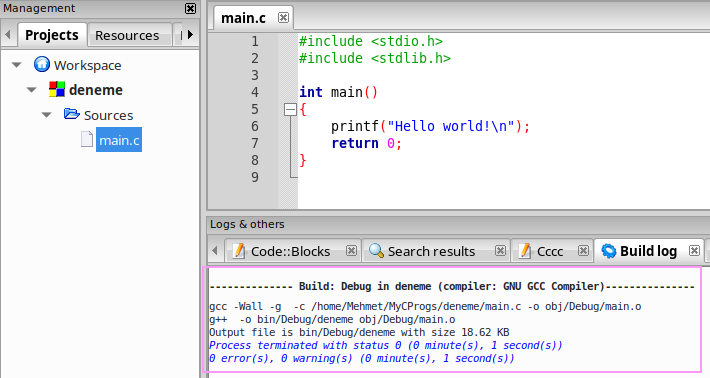Click the gcc -Wall -g compile command line
This screenshot has height=378, width=710.
(x=425, y=306)
